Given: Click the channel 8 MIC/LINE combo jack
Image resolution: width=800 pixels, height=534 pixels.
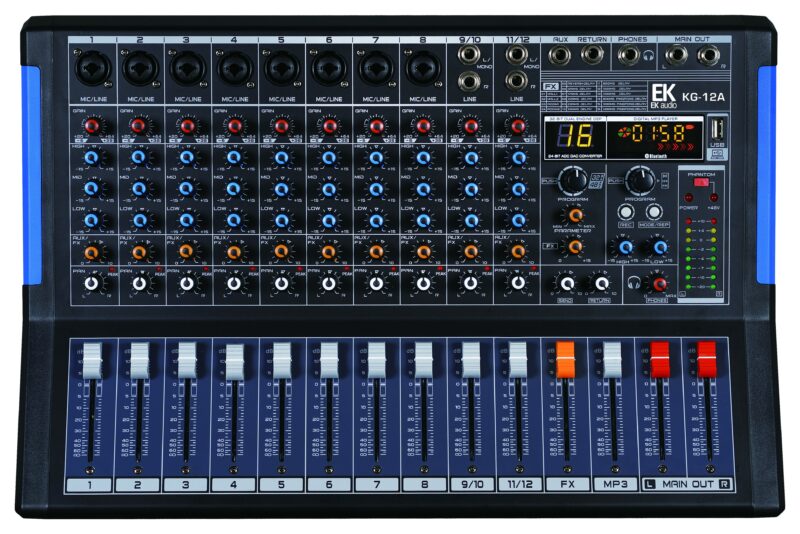Looking at the screenshot, I should (x=423, y=68).
